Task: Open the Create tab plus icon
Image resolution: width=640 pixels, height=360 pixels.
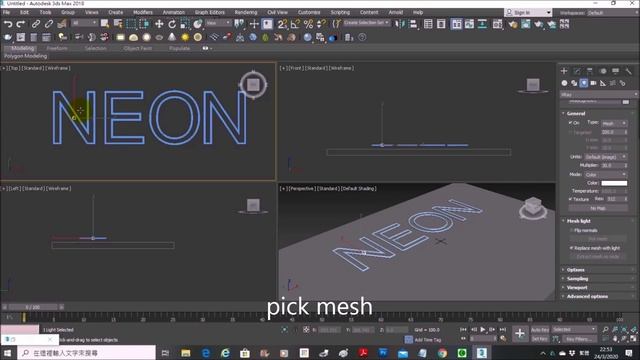Action: tap(564, 71)
